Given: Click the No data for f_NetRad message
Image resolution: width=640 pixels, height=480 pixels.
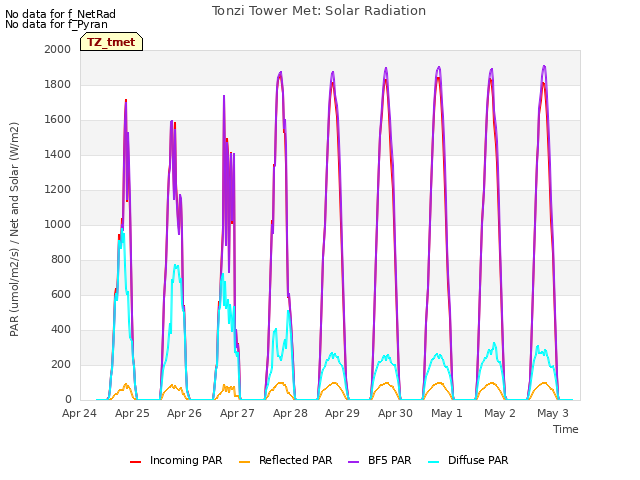Looking at the screenshot, I should tap(60, 14).
